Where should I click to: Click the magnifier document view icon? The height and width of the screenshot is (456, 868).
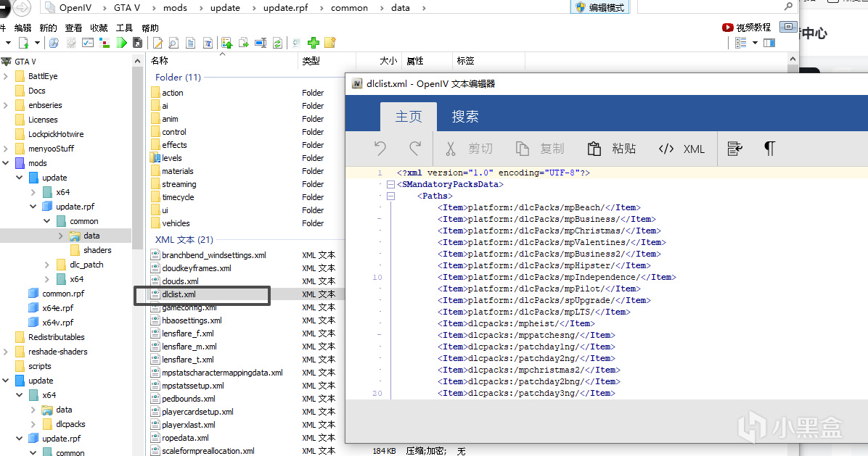point(173,43)
